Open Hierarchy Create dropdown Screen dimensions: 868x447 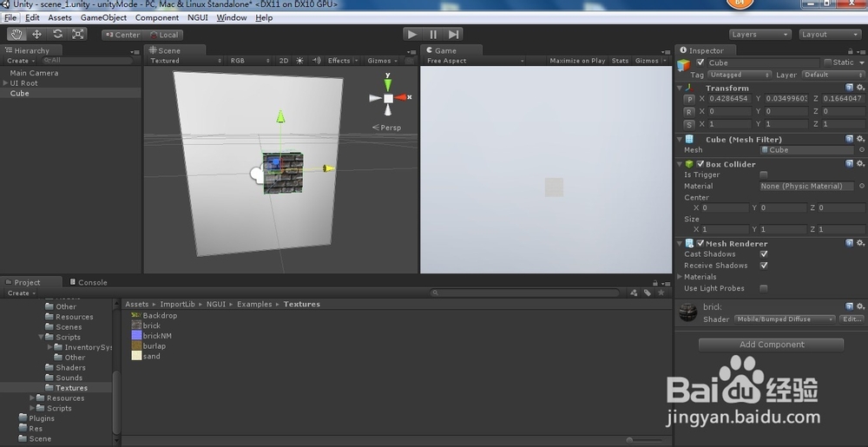(21, 60)
